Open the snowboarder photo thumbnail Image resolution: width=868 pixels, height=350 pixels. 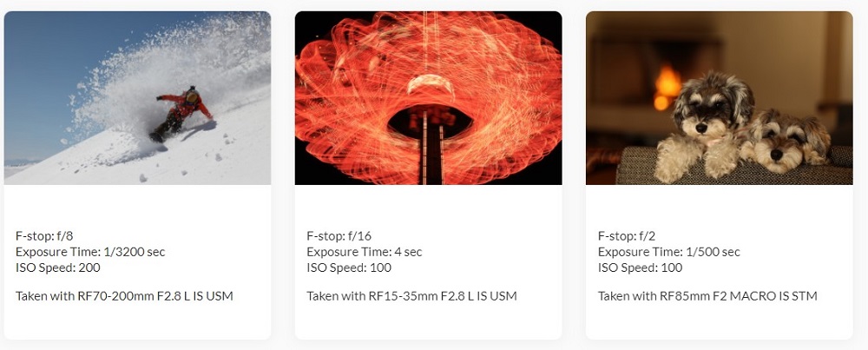coord(137,98)
